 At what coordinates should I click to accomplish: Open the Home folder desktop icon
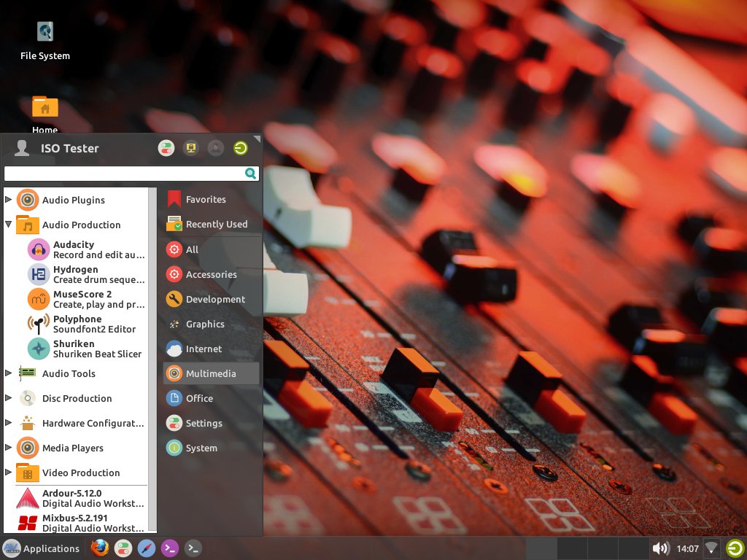[x=45, y=106]
